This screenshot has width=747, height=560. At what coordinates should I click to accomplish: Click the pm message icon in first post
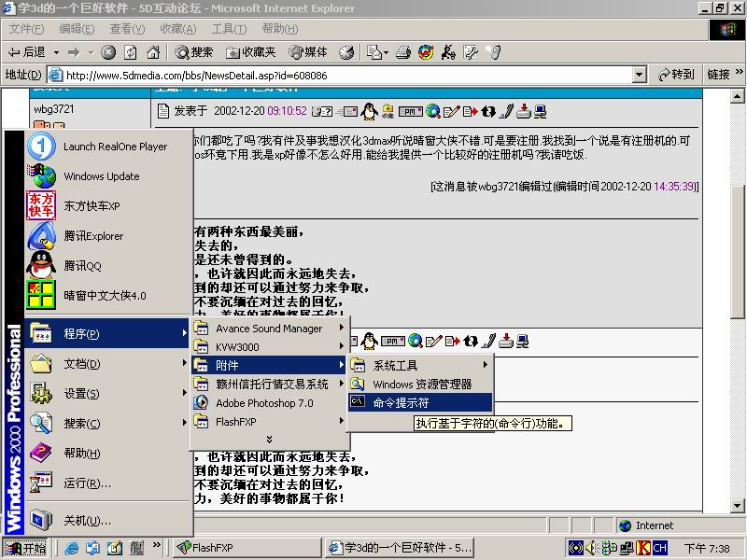pos(410,111)
